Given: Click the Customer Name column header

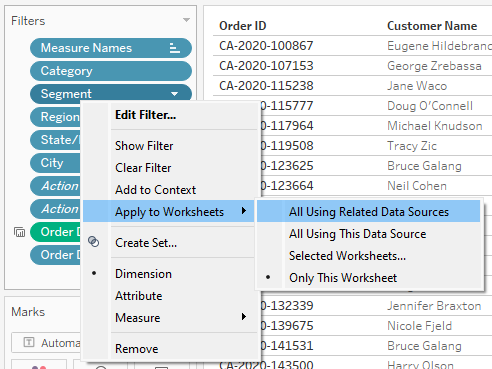Looking at the screenshot, I should (432, 26).
